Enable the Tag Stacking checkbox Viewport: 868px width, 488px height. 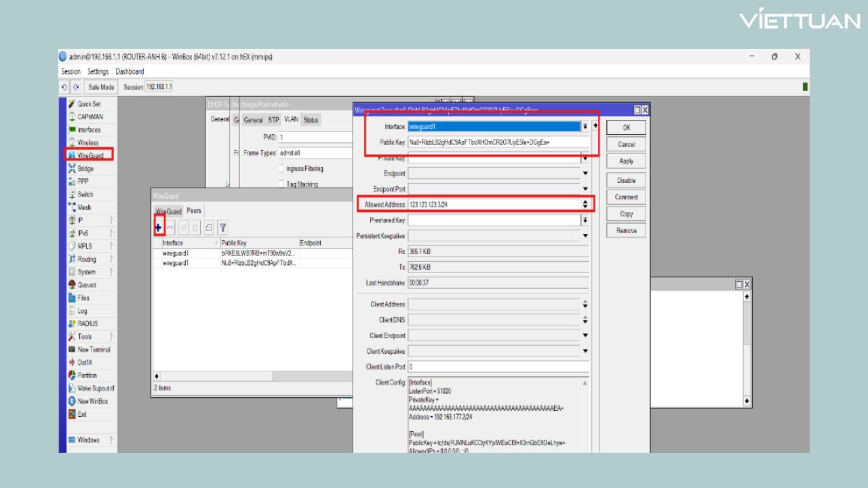(281, 184)
